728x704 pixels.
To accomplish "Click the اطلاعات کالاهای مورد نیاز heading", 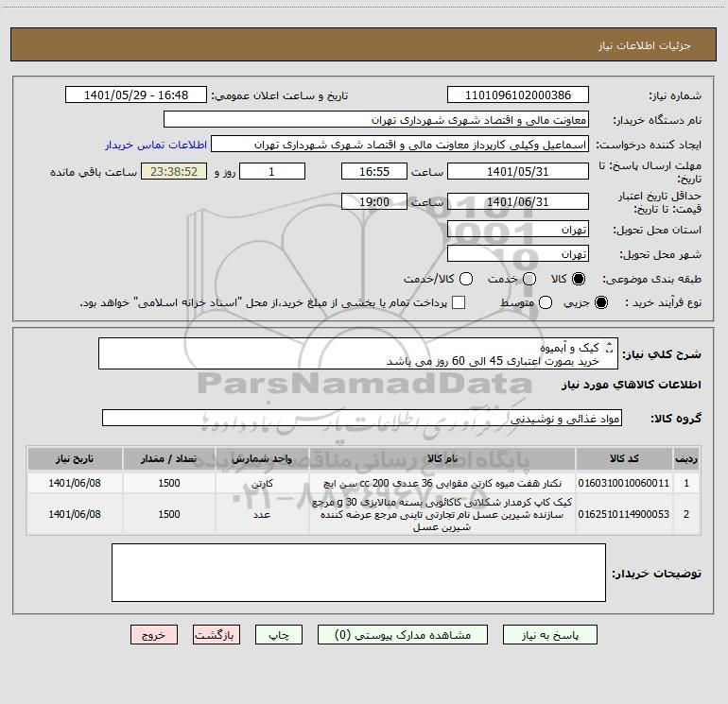I will [x=632, y=385].
